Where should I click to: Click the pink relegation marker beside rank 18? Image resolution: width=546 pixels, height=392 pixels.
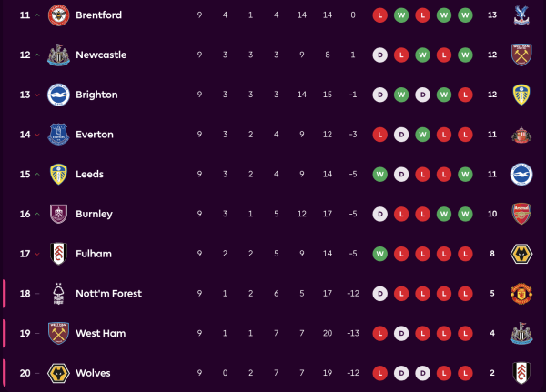[x=5, y=294]
